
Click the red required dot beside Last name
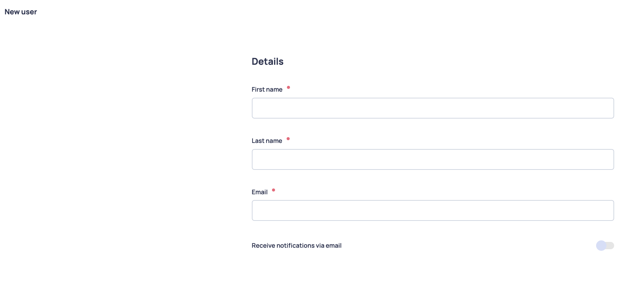tap(288, 139)
